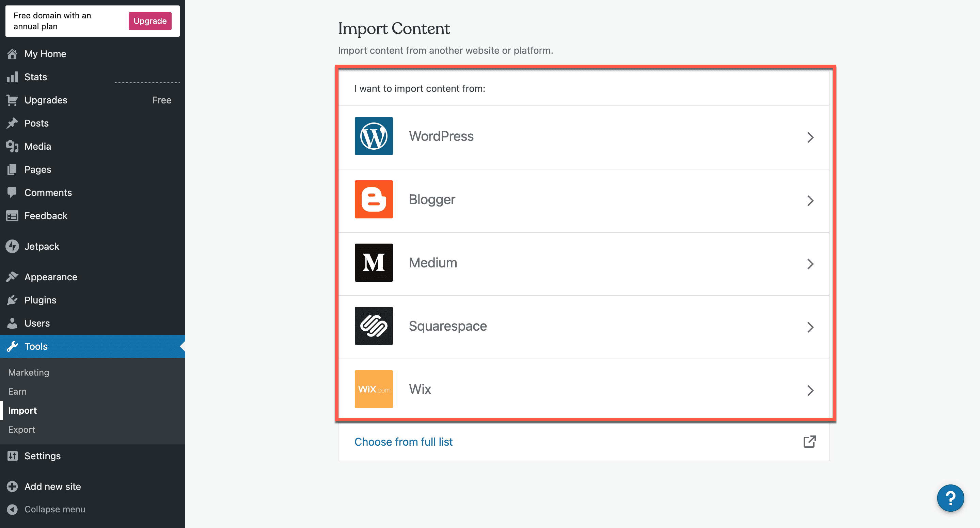Click the black Medium logo icon
980x528 pixels.
click(x=374, y=263)
